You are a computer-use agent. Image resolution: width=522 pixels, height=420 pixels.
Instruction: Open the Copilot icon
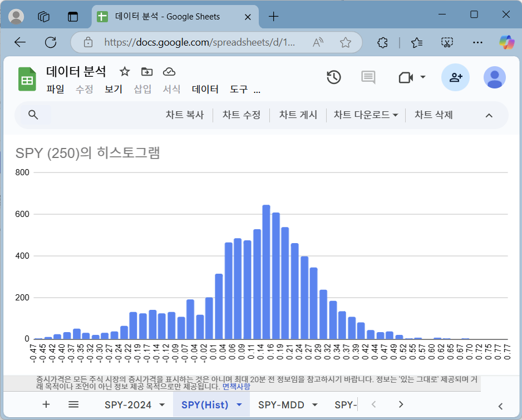506,42
